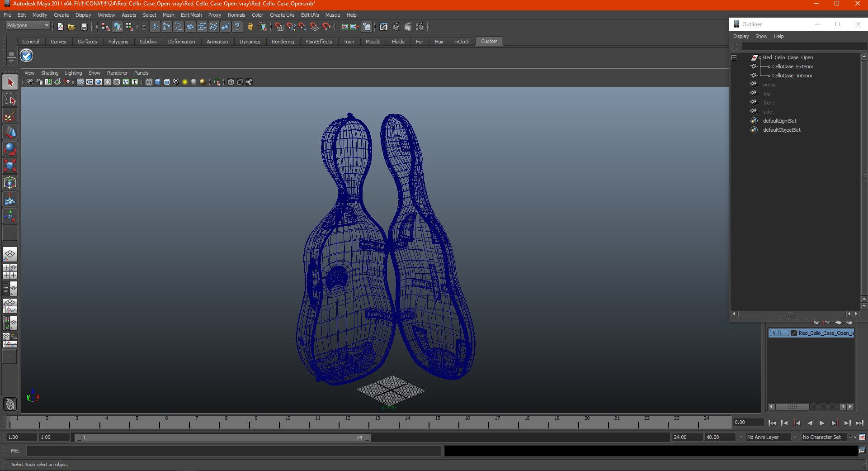The image size is (868, 471).
Task: Open the Edit Mesh menu
Action: [191, 15]
